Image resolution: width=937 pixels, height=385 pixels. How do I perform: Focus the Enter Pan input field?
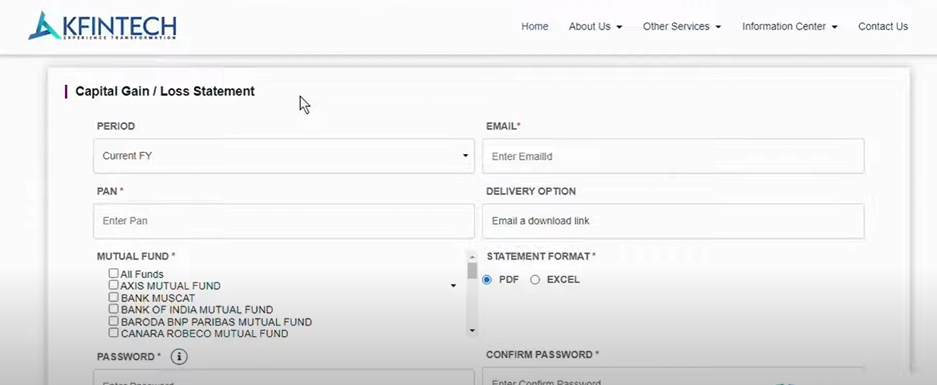pyautogui.click(x=284, y=221)
